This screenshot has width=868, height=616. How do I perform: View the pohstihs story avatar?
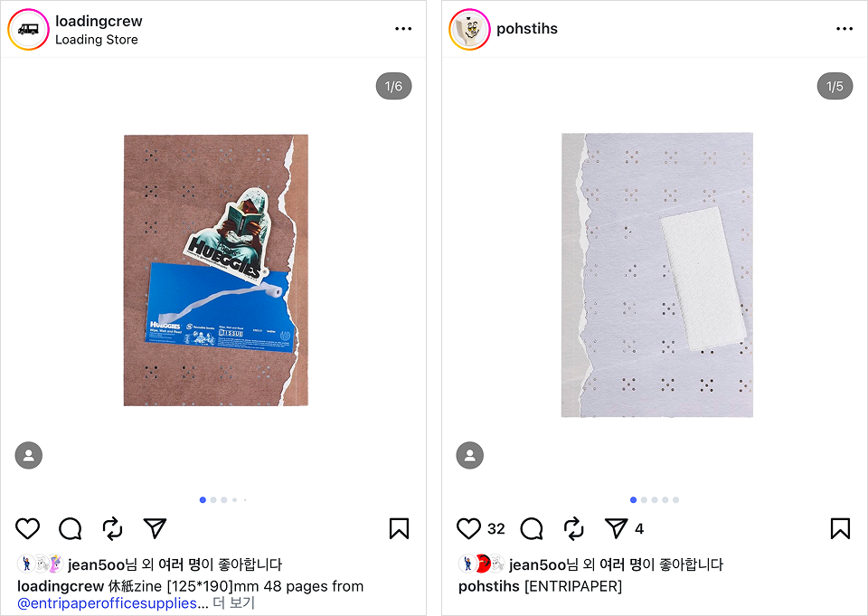(x=469, y=29)
